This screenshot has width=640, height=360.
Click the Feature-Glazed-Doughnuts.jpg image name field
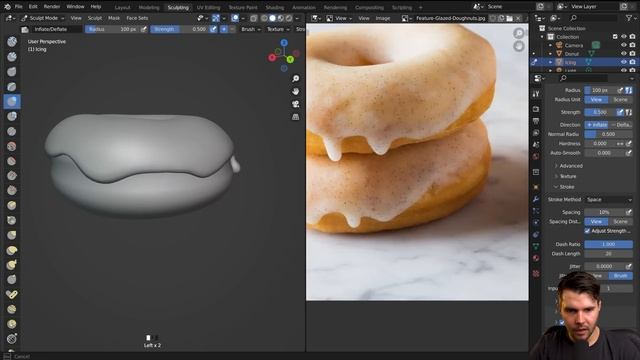click(450, 18)
